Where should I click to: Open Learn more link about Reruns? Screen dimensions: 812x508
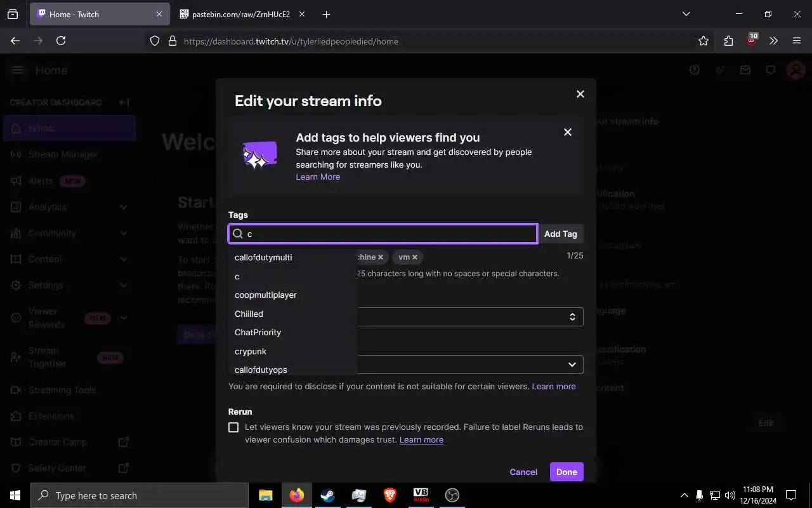421,439
